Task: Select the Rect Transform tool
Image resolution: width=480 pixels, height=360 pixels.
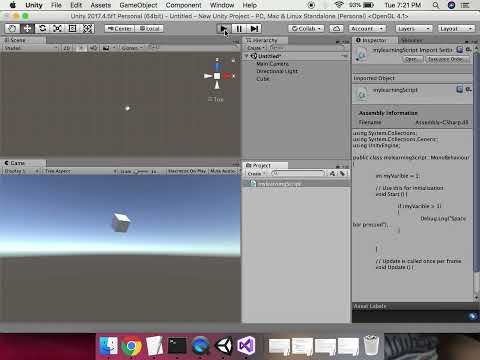Action: pyautogui.click(x=72, y=29)
